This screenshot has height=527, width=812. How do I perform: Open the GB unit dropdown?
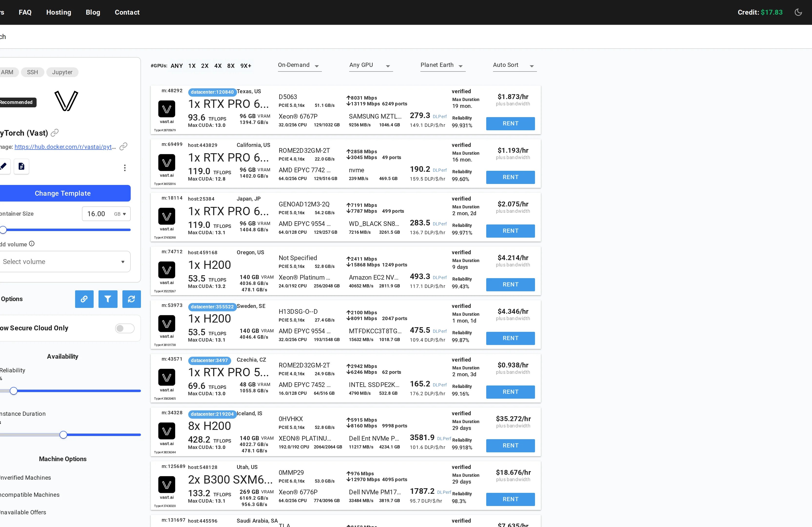tap(120, 214)
